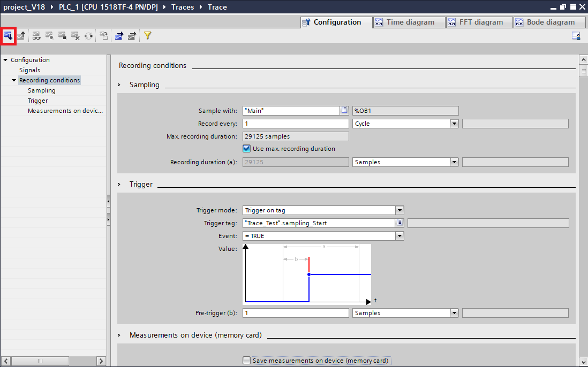Expand navigation pane with lower splitter arrow
This screenshot has height=367, width=588.
pyautogui.click(x=109, y=219)
